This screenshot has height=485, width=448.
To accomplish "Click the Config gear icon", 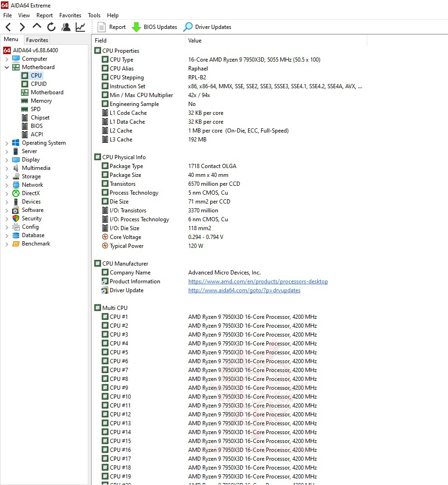I will click(16, 227).
